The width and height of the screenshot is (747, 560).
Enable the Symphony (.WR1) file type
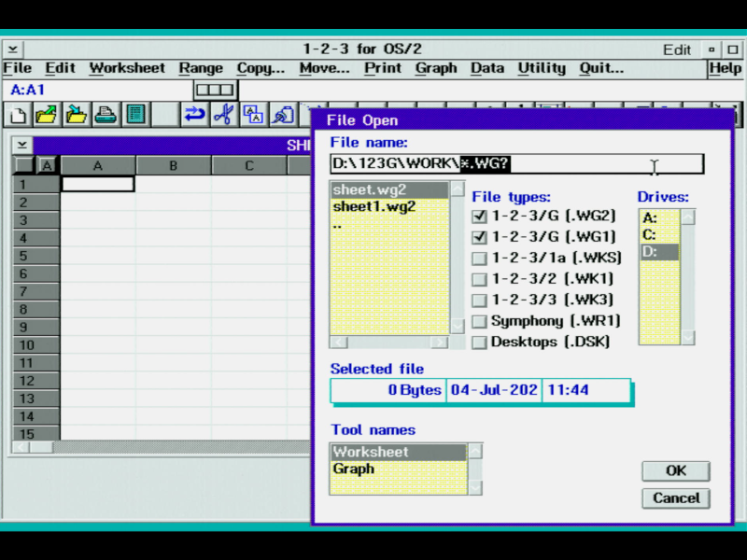(x=479, y=321)
